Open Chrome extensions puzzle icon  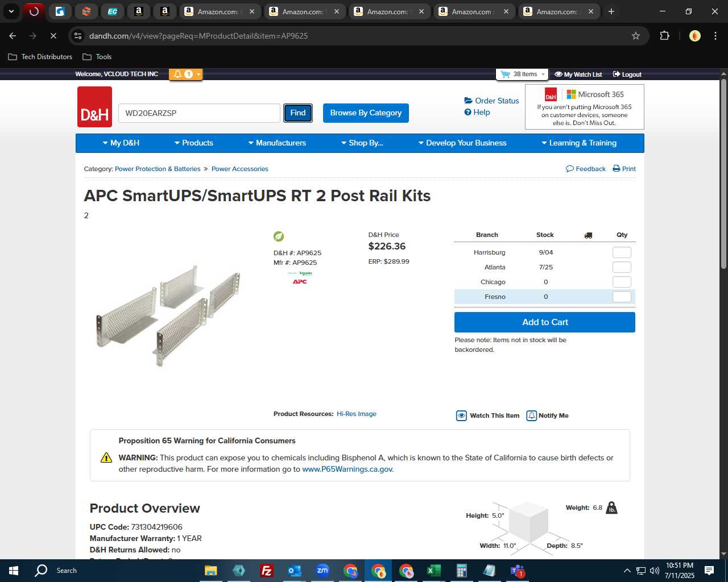(x=664, y=36)
